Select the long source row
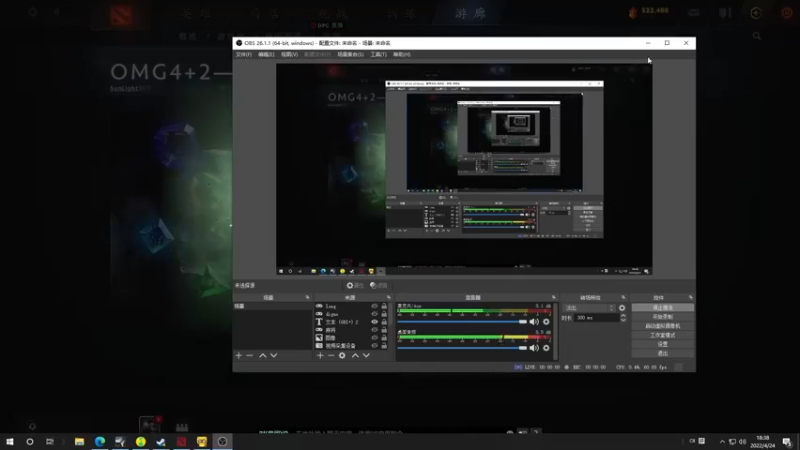This screenshot has height=450, width=800. tap(351, 306)
